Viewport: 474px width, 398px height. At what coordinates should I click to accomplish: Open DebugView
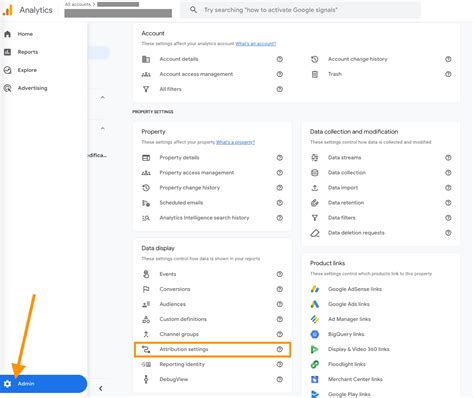coord(174,379)
